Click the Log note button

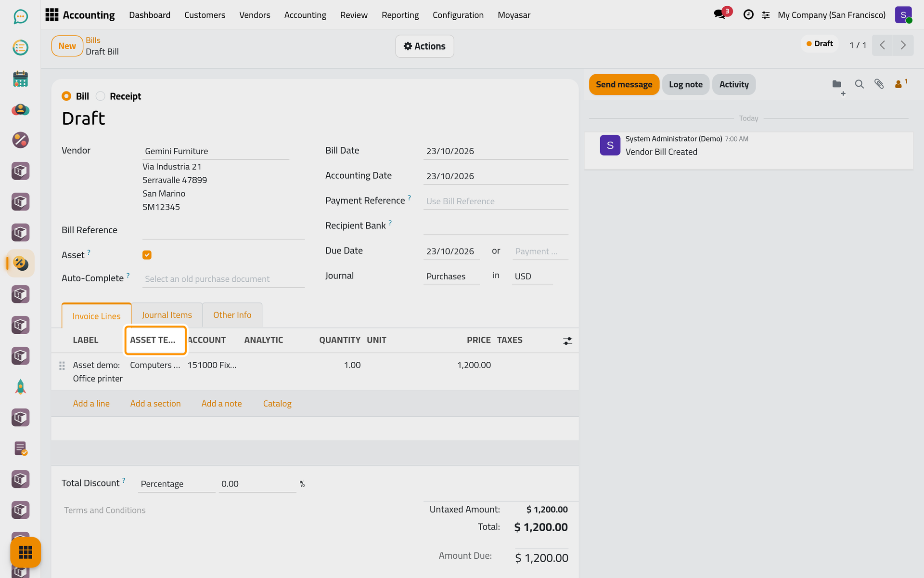point(685,84)
